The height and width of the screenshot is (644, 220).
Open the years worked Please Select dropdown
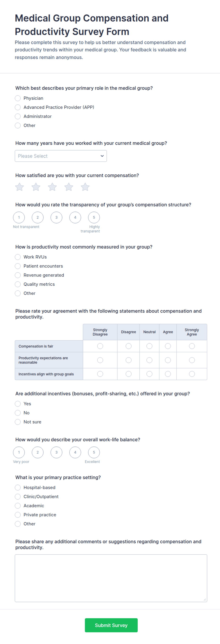pos(61,156)
